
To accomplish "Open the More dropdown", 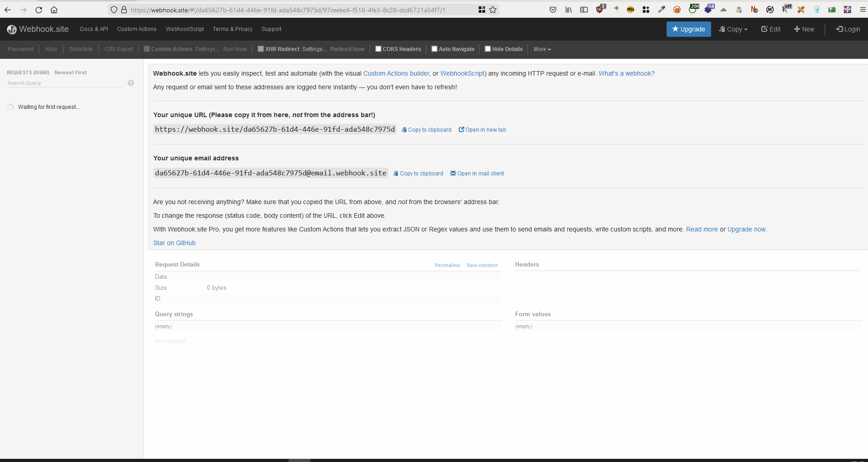I will [x=542, y=49].
